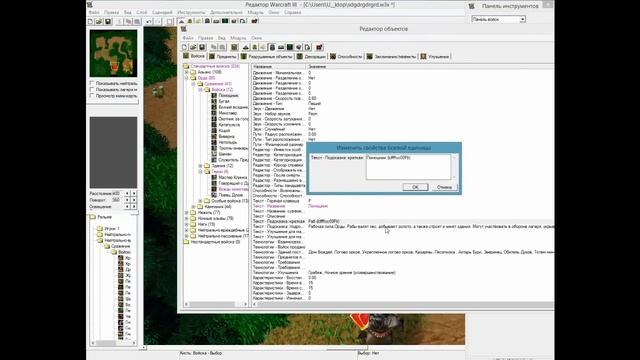The image size is (640, 360).
Task: Click Save map icon in main editor toolbar
Action: pyautogui.click(x=108, y=21)
